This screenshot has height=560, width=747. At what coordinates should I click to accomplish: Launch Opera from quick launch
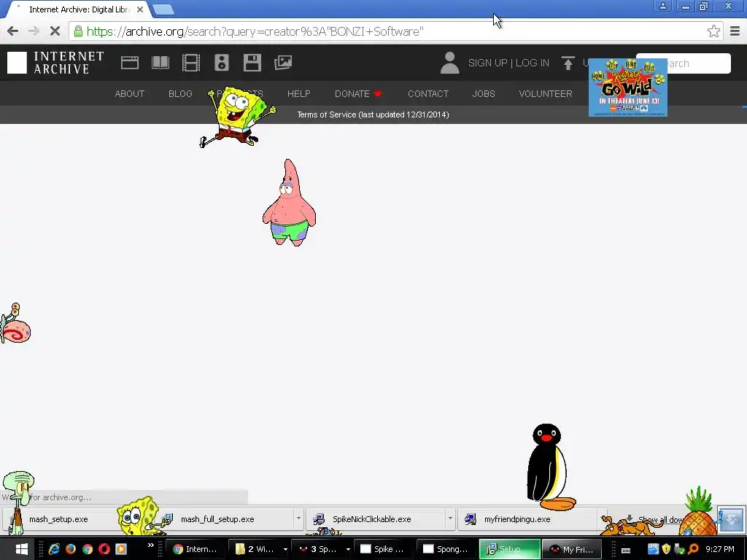coord(104,549)
